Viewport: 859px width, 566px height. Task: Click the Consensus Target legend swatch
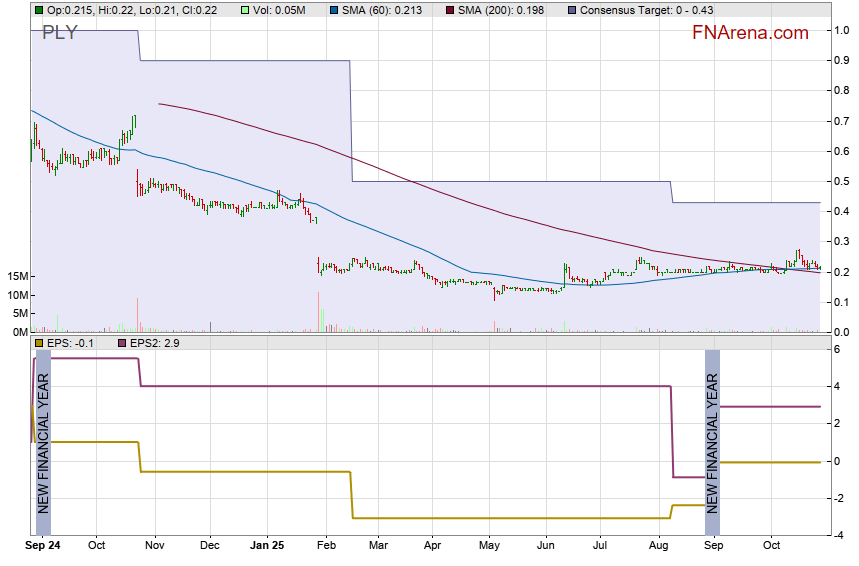tap(571, 10)
